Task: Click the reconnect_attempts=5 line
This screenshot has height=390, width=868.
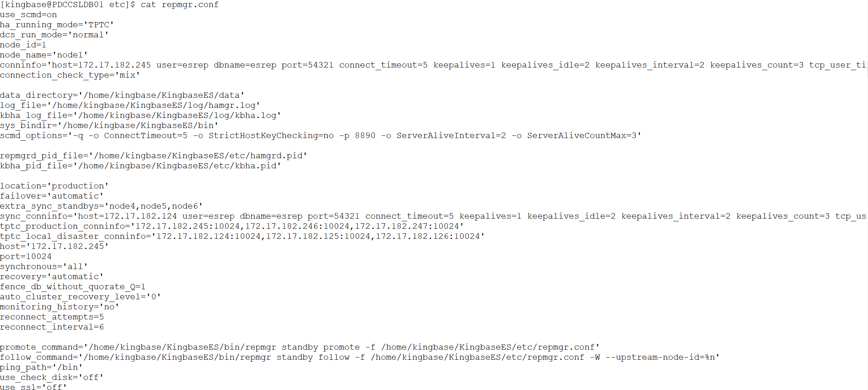Action: [52, 317]
